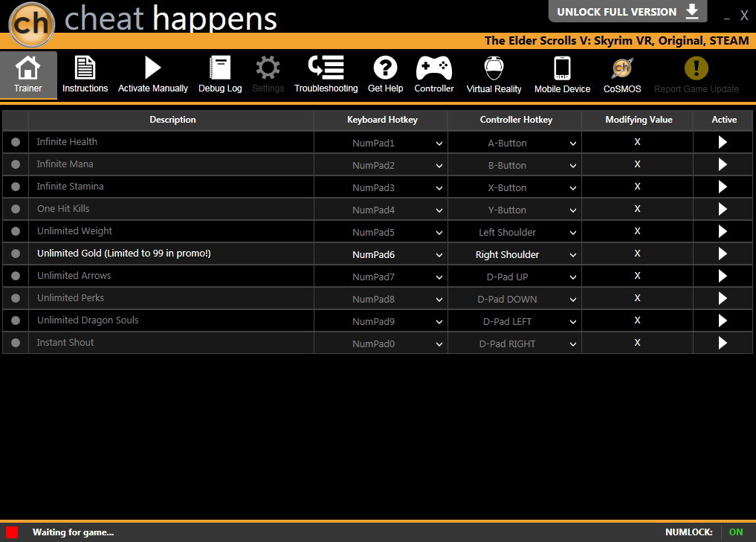The height and width of the screenshot is (542, 756).
Task: Activate One Hit Kills with play arrow
Action: 723,209
